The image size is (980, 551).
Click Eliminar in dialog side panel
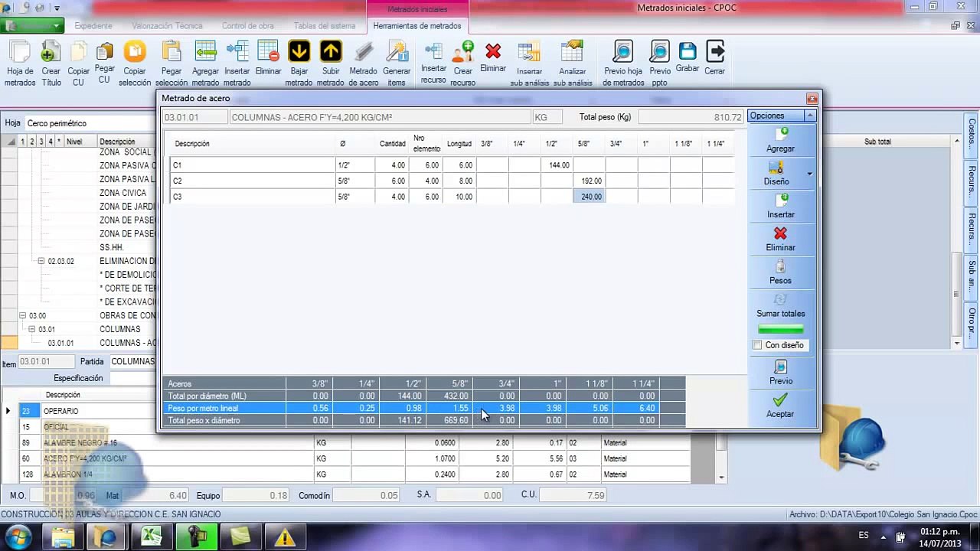[x=780, y=240]
